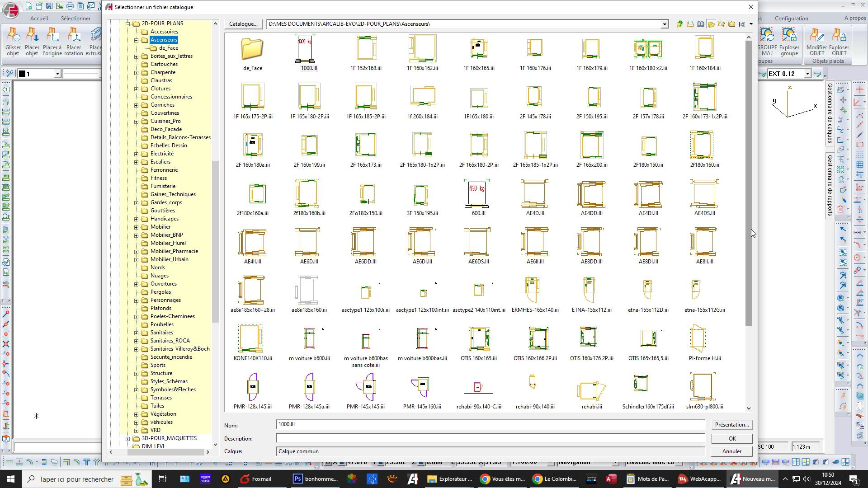Open the catalogue path dropdown

[x=664, y=24]
